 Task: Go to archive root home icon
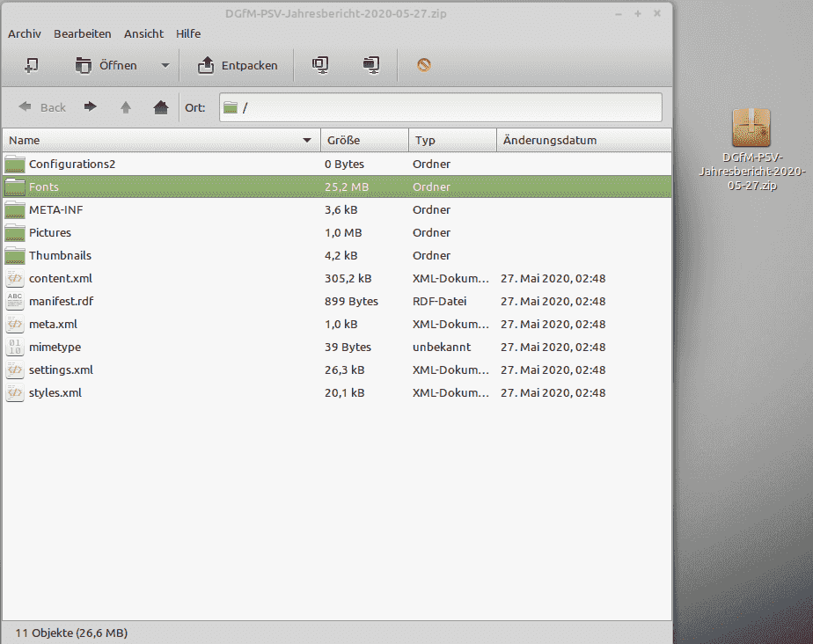[x=161, y=106]
